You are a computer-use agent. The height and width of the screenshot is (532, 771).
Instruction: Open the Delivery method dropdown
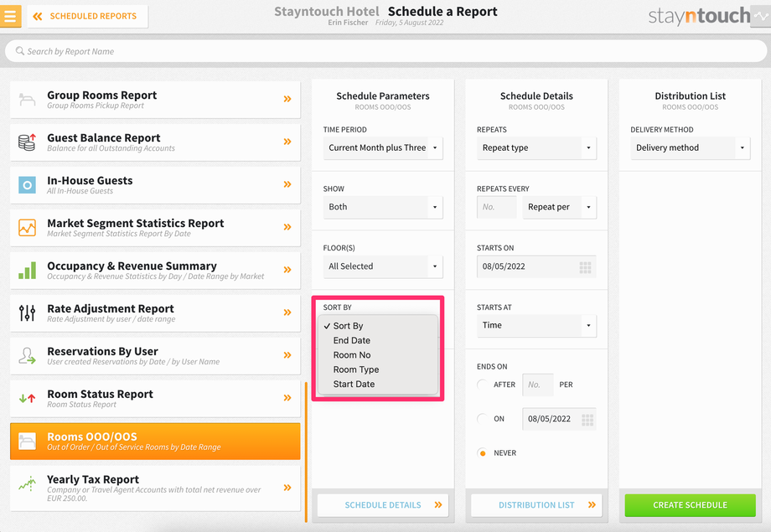click(x=690, y=148)
